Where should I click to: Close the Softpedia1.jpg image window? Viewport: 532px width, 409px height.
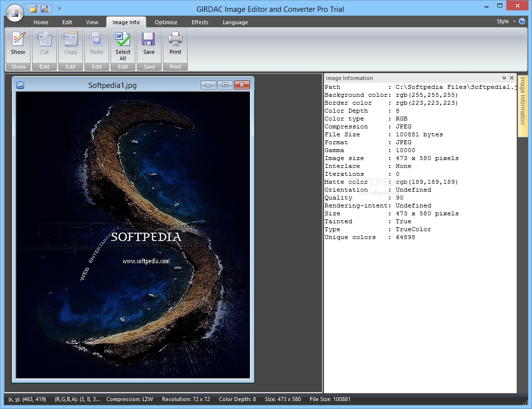[242, 85]
